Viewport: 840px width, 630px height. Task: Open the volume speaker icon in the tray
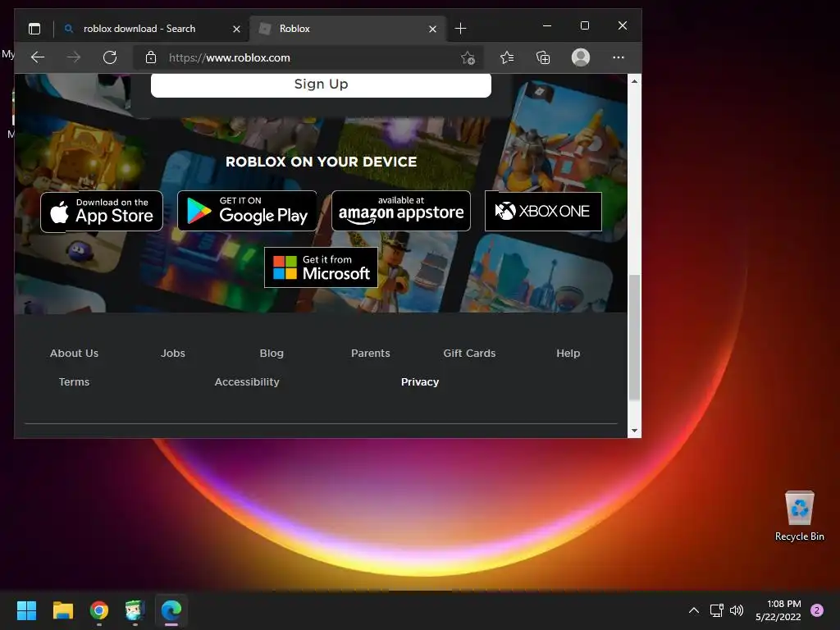click(737, 610)
